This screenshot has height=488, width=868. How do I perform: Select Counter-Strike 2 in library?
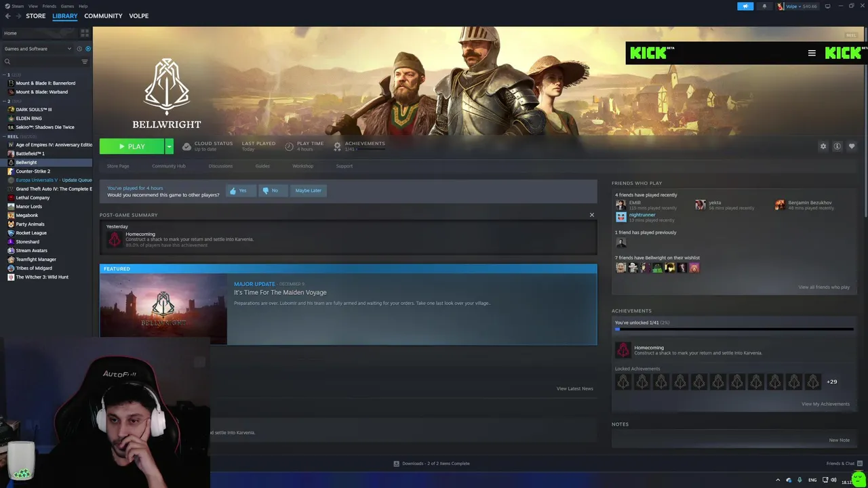33,171
